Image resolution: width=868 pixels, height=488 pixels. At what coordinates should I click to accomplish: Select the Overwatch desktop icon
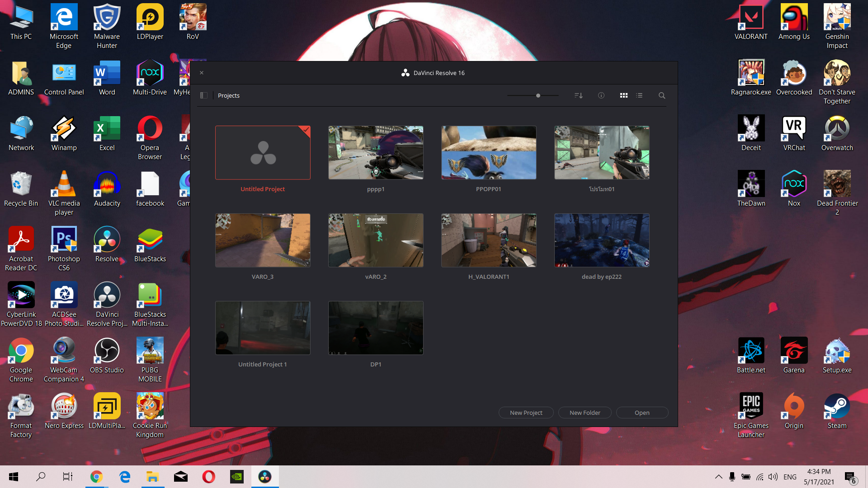(837, 133)
